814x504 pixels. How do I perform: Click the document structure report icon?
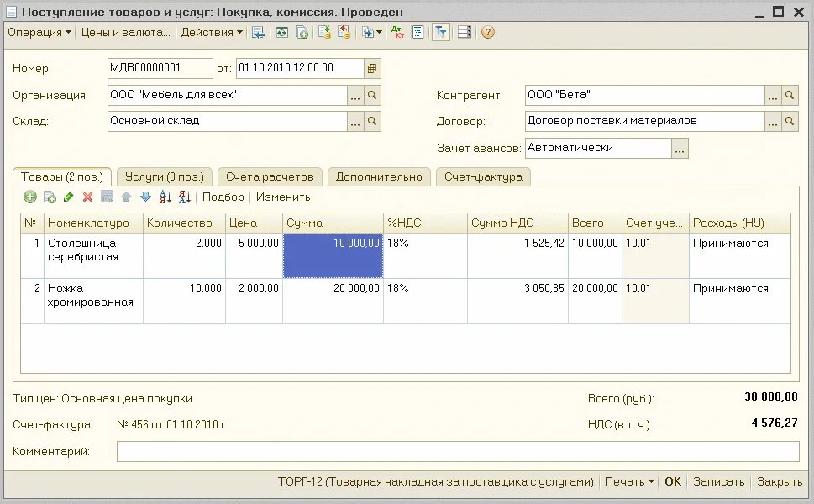pyautogui.click(x=418, y=32)
